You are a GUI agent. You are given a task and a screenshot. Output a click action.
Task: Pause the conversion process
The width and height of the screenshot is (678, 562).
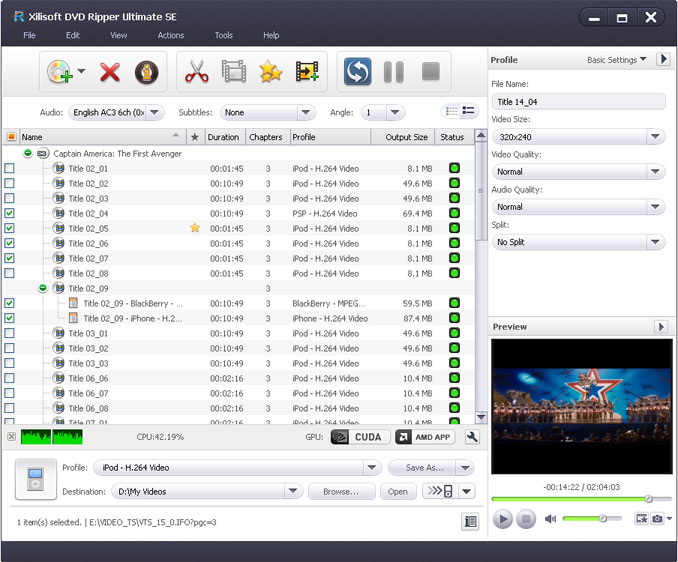(394, 72)
